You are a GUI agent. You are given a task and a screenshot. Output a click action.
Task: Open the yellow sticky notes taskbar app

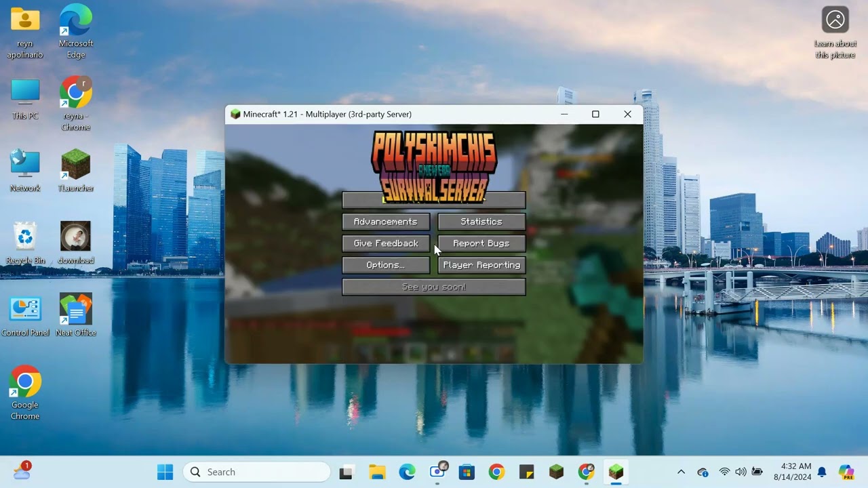(526, 472)
